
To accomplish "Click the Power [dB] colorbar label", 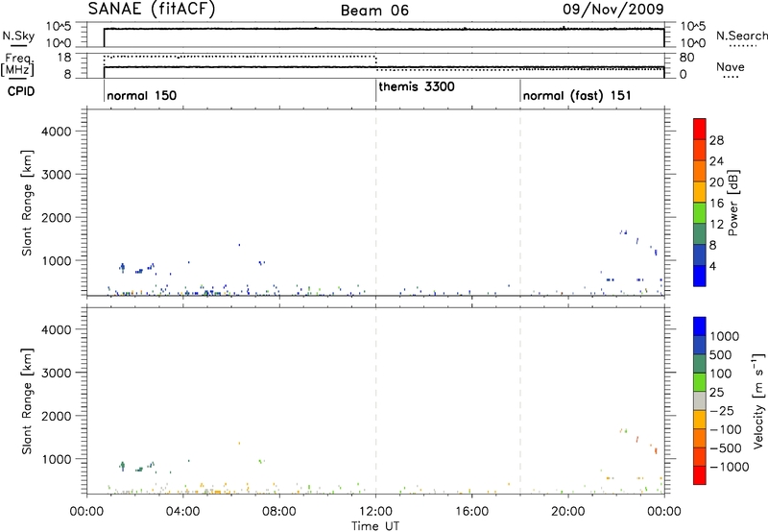I will pos(733,203).
